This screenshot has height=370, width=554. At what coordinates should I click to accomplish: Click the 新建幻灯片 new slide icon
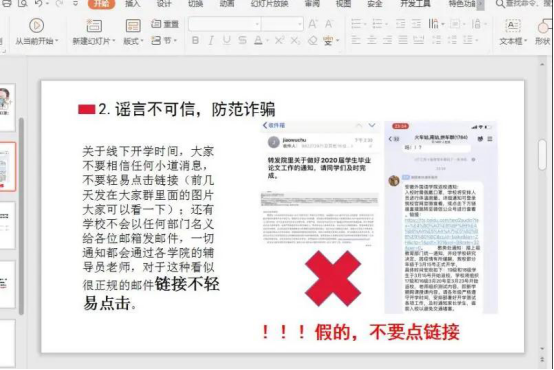click(x=94, y=26)
